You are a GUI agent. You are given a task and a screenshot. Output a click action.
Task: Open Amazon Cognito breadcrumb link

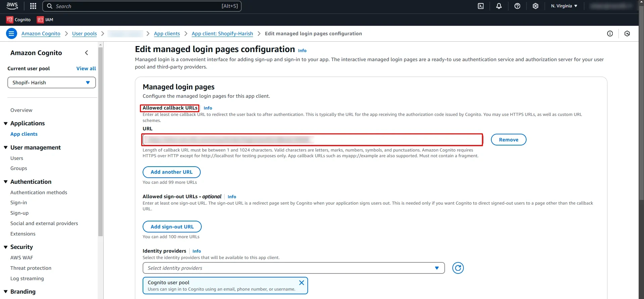pyautogui.click(x=41, y=34)
